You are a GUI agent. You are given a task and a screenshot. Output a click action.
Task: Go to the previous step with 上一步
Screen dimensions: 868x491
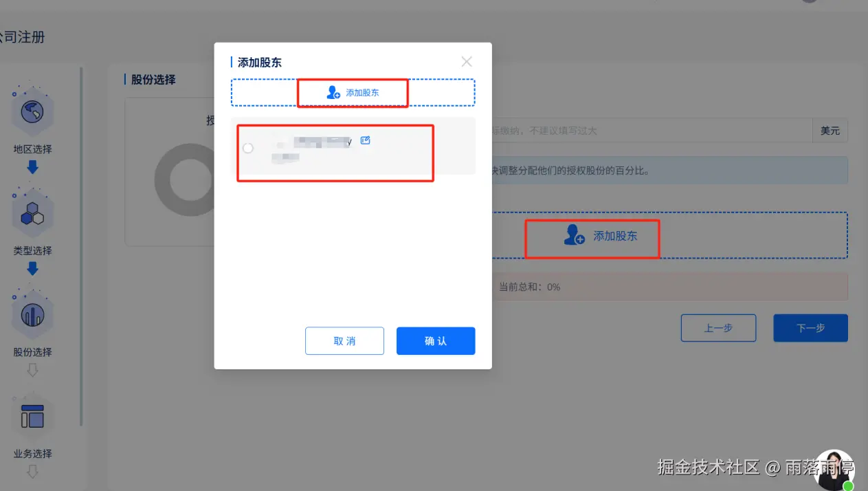(x=718, y=328)
